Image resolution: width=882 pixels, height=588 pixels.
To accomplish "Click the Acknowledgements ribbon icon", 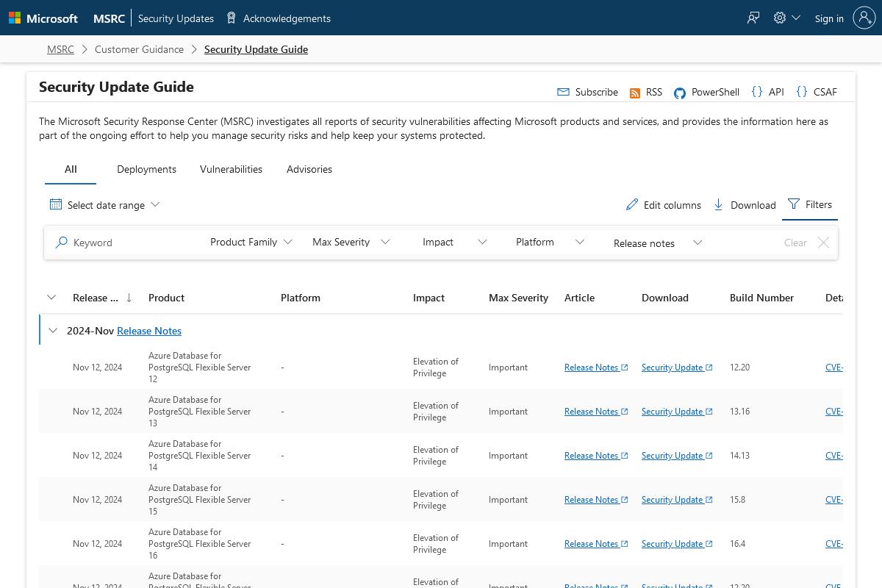I will pos(232,18).
